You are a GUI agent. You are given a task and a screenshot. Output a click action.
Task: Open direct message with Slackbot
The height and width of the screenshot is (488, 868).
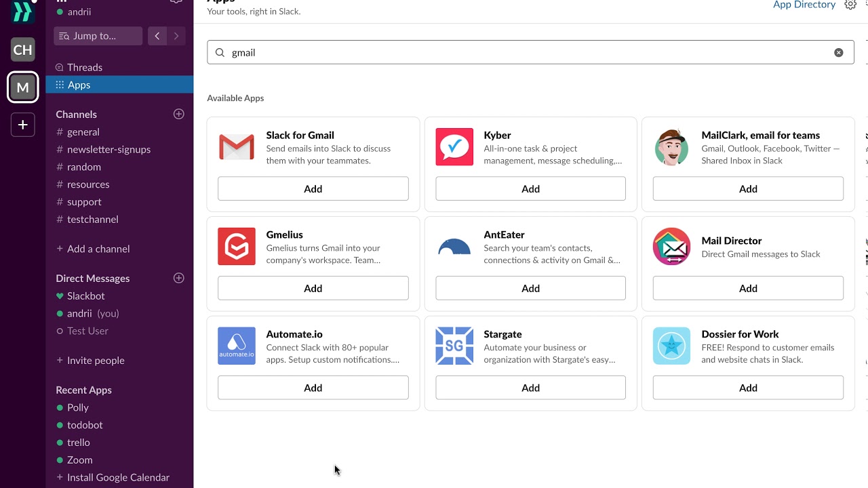pos(86,296)
